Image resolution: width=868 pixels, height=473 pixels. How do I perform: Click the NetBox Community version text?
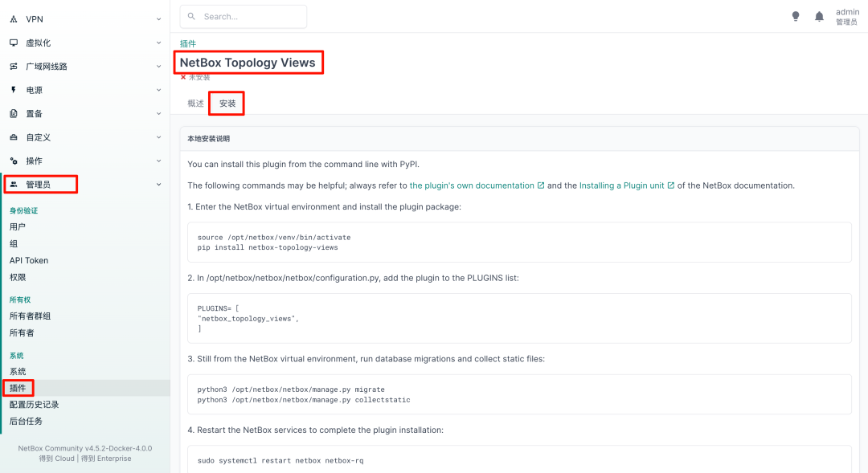[x=84, y=449]
